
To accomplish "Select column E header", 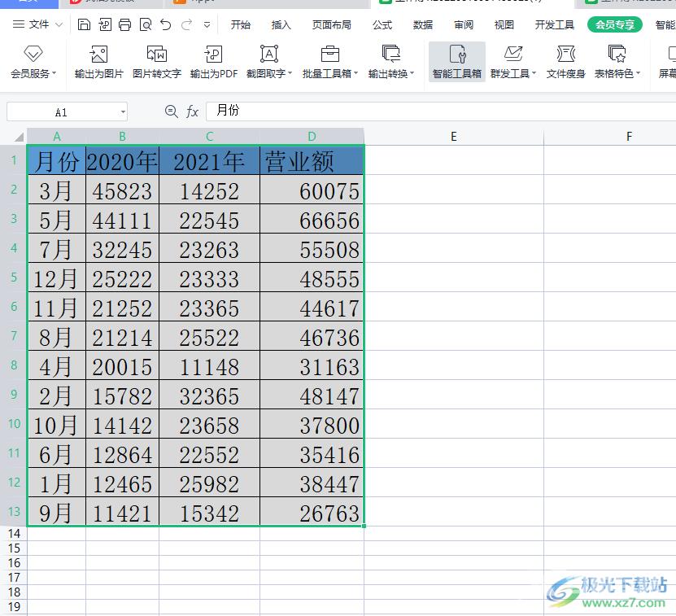I will click(x=454, y=137).
